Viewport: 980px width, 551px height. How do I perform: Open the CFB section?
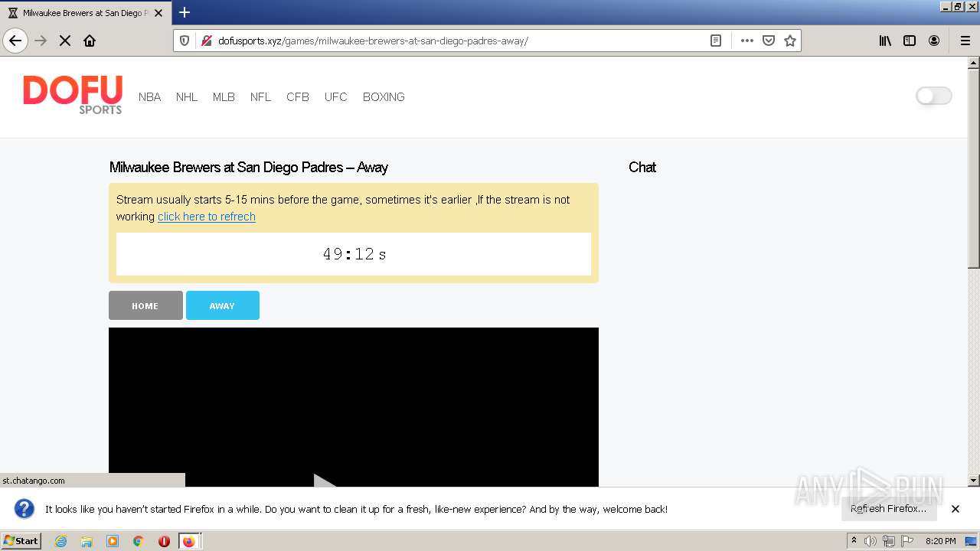(x=298, y=97)
